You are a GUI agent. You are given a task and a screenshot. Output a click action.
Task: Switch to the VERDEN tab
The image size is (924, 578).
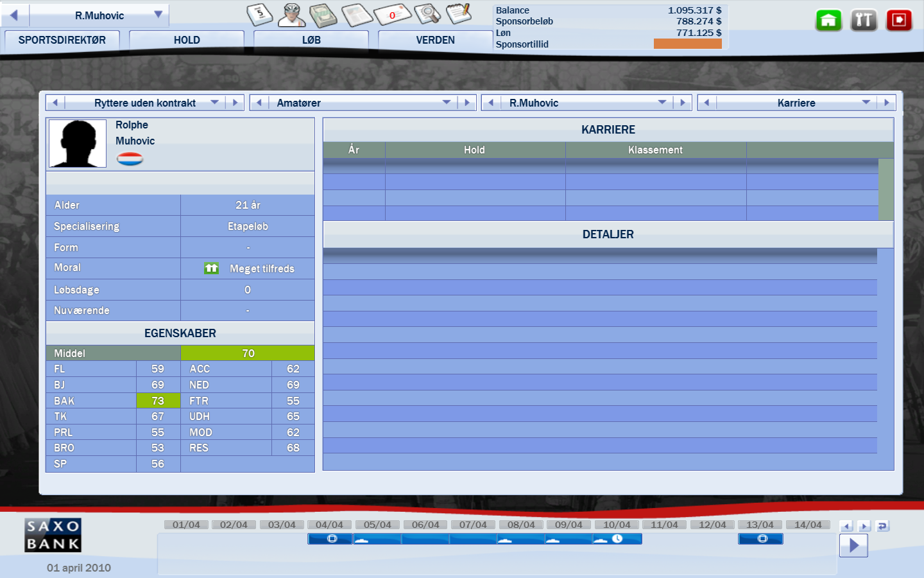click(x=435, y=40)
